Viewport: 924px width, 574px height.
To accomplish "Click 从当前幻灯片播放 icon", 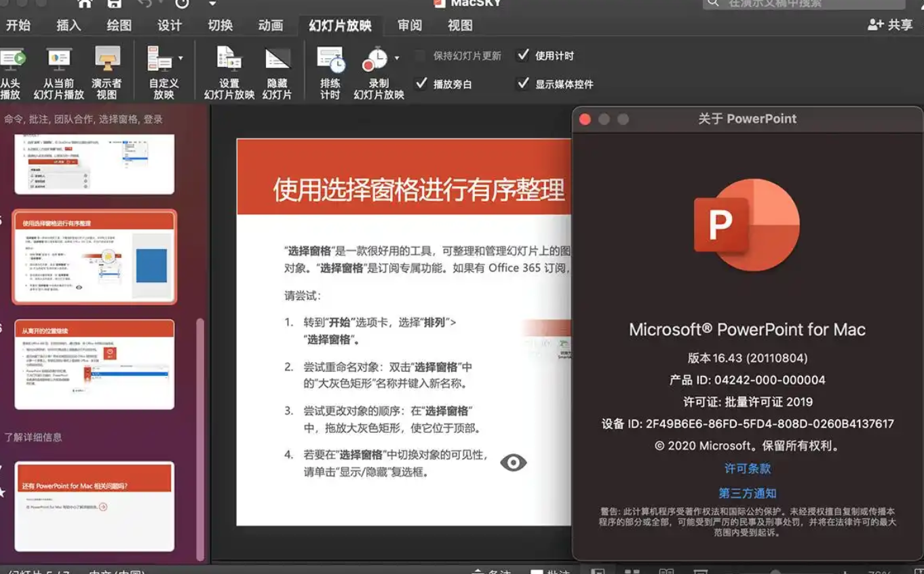I will pyautogui.click(x=59, y=59).
